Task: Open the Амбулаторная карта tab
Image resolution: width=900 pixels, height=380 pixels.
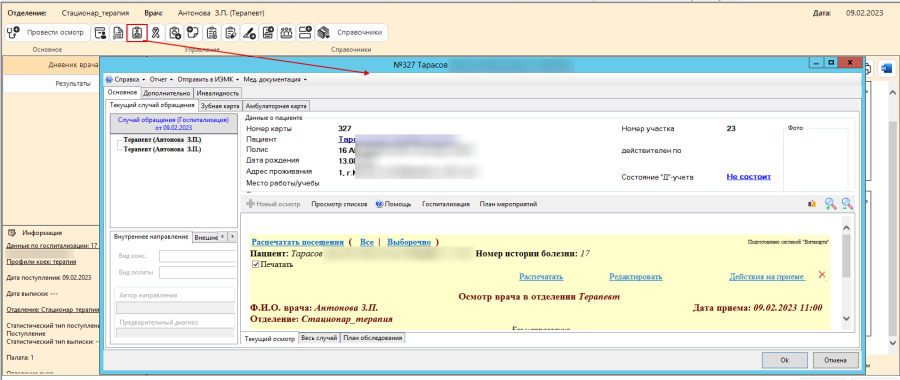Action: 277,106
